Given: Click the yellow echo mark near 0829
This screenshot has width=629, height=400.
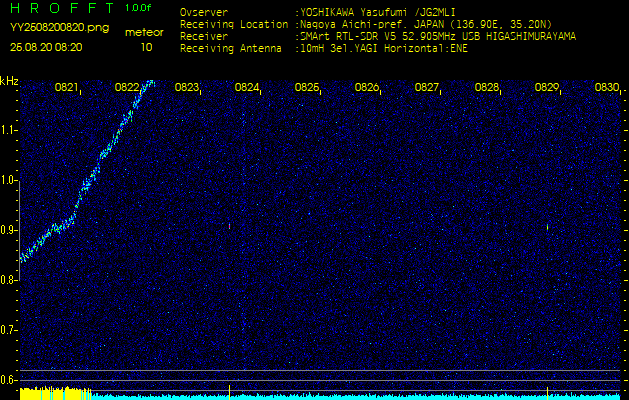Looking at the screenshot, I should point(547,227).
